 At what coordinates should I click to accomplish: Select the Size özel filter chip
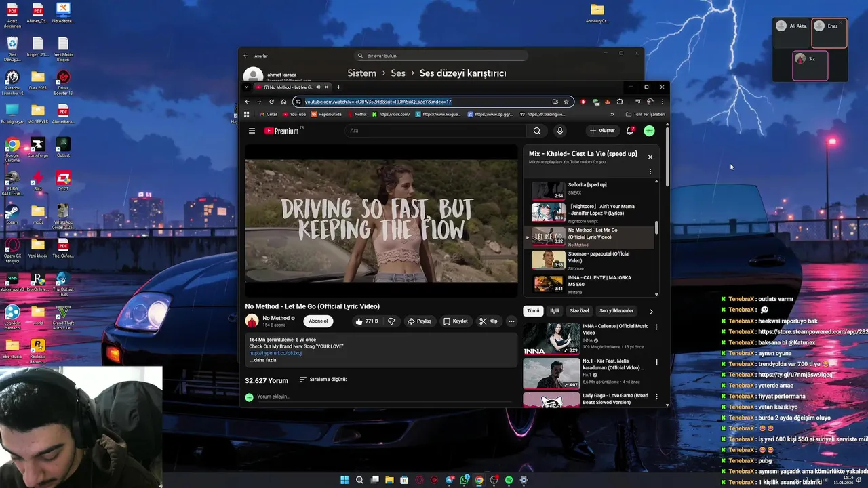point(579,311)
